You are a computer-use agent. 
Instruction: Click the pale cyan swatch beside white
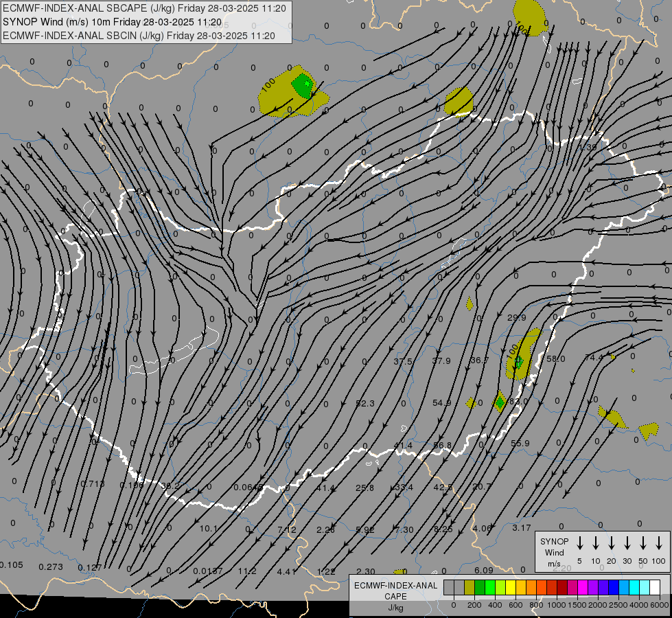pyautogui.click(x=645, y=587)
